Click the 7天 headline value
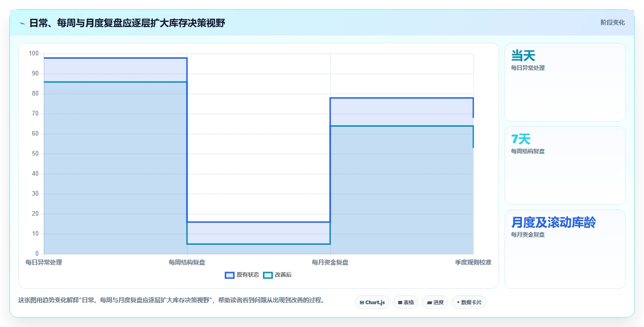 pyautogui.click(x=521, y=139)
